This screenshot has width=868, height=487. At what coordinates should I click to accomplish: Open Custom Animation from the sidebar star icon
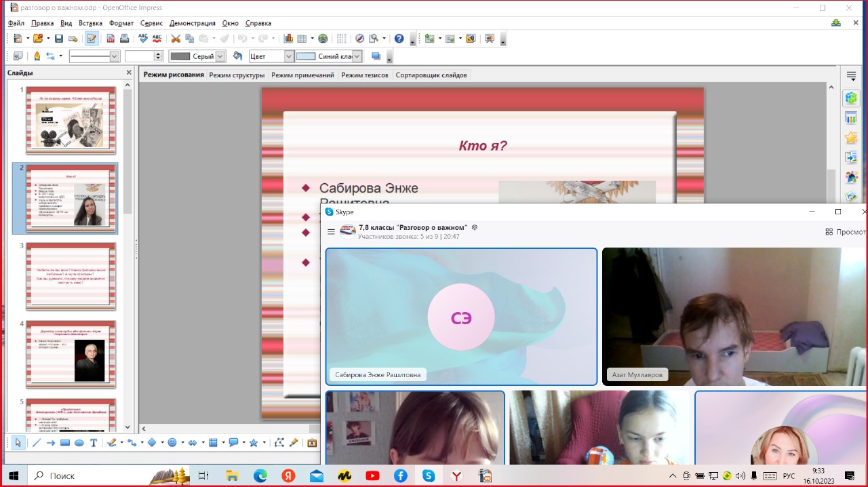[850, 138]
